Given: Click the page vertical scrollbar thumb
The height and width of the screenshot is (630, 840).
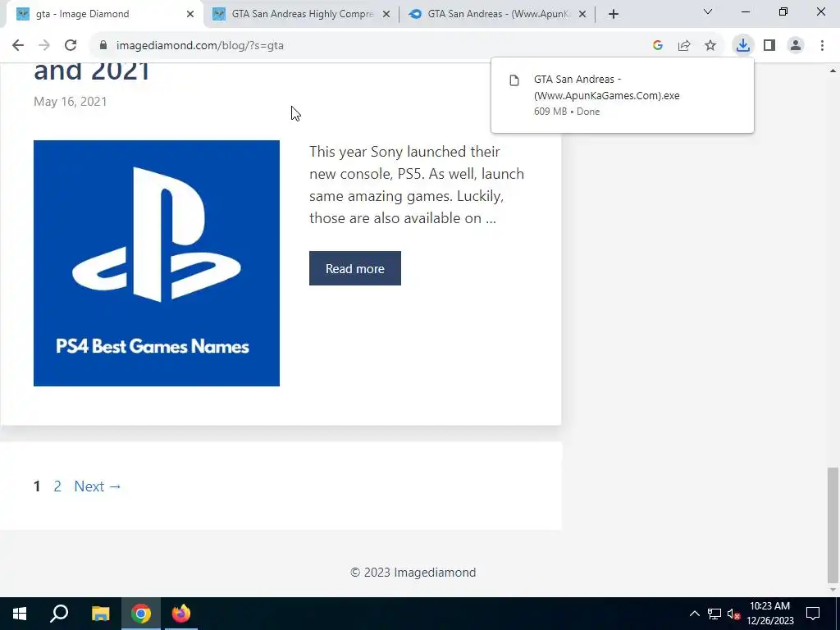Looking at the screenshot, I should pos(833,525).
